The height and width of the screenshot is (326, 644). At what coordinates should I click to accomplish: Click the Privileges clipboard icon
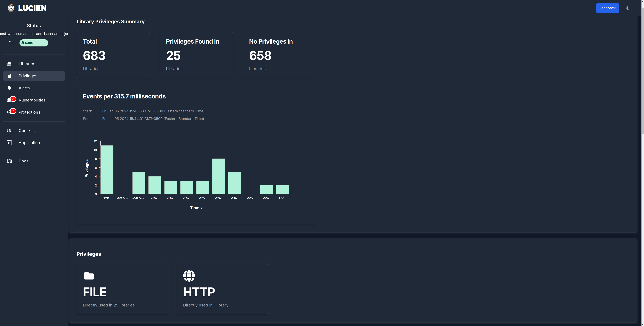(x=9, y=76)
